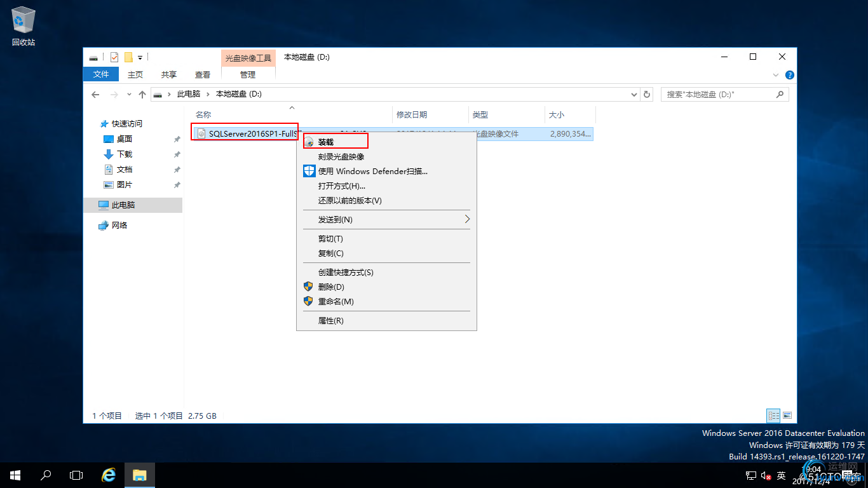Switch to the 查看 ribbon tab
This screenshot has height=488, width=868.
[203, 74]
